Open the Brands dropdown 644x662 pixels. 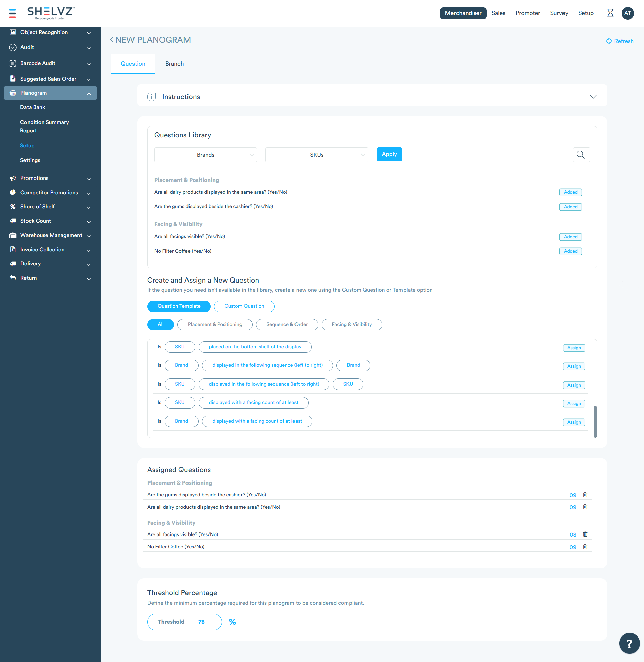(x=205, y=155)
